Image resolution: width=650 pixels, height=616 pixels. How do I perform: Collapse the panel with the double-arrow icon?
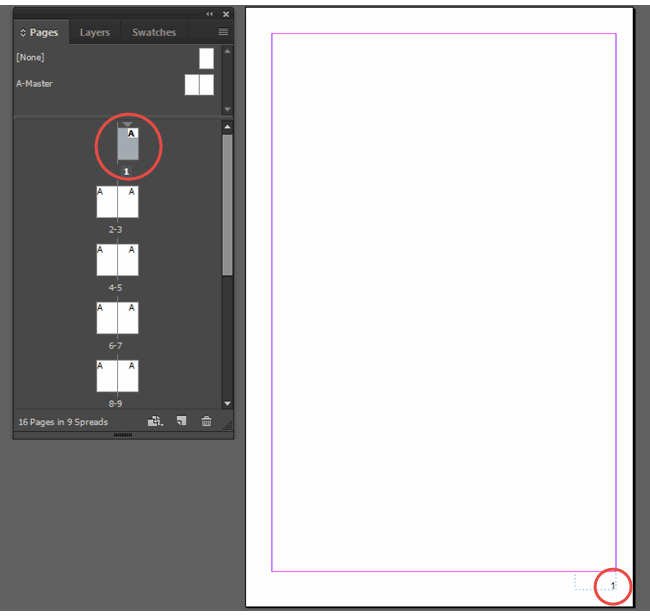pos(210,14)
